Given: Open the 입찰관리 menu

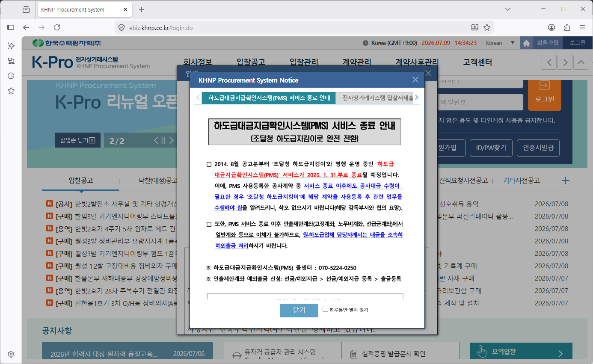Looking at the screenshot, I should (304, 62).
